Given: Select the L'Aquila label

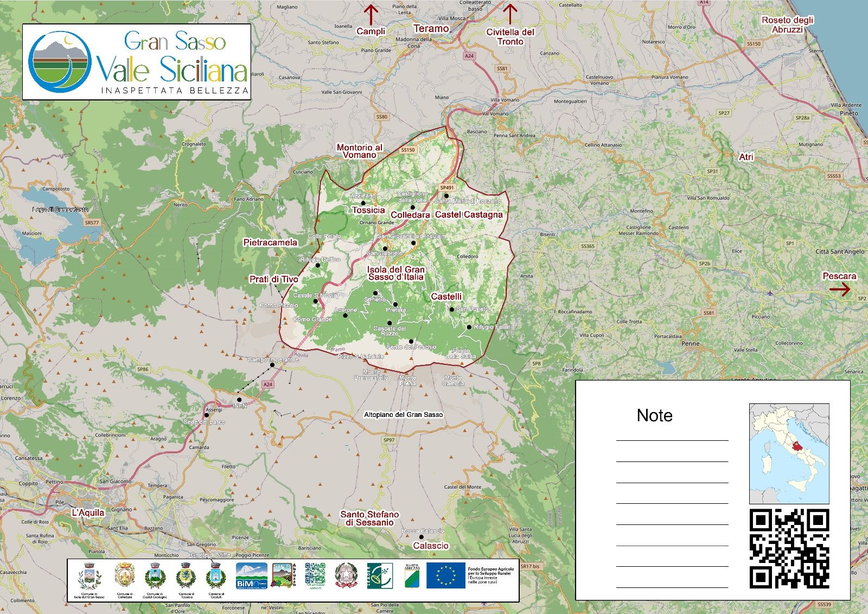Looking at the screenshot, I should click(88, 512).
